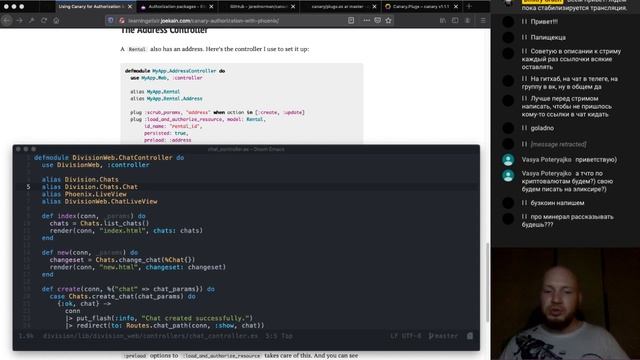Close the Canary.Plugs tab

[x=456, y=7]
